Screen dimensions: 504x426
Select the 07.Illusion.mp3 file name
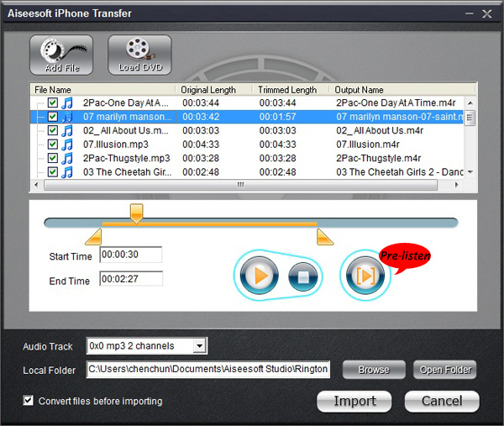[x=116, y=145]
